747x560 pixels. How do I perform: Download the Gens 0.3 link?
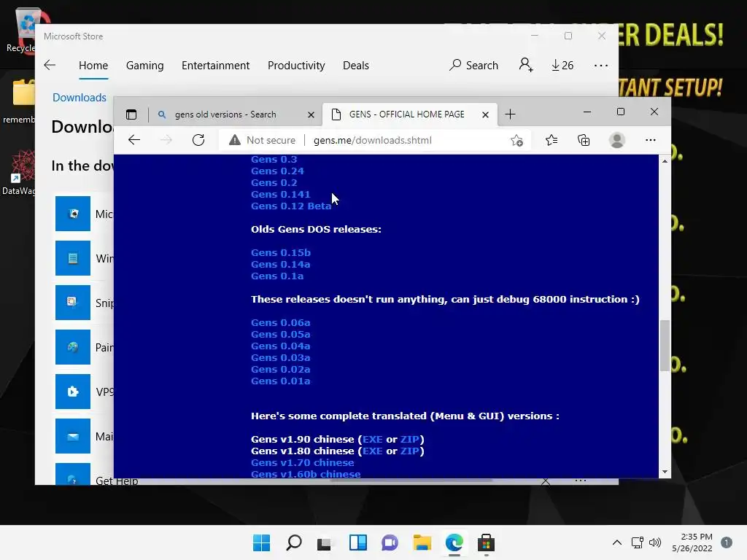point(274,160)
